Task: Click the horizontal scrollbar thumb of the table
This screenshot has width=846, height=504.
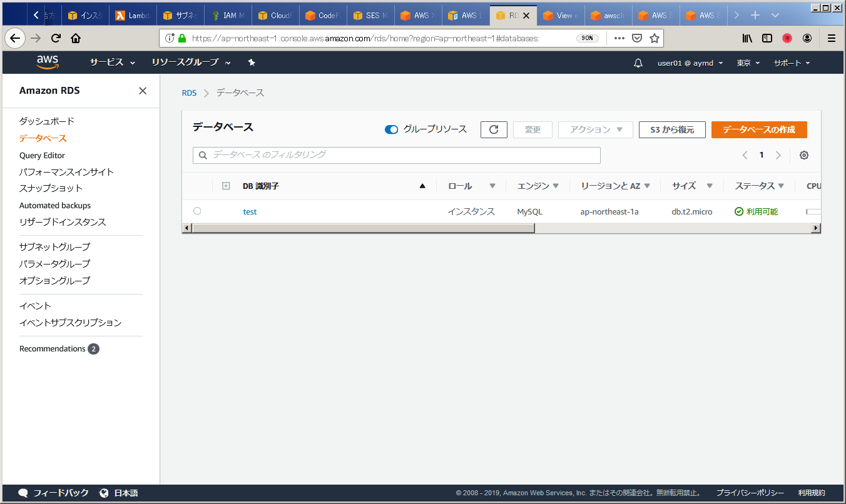Action: point(364,228)
